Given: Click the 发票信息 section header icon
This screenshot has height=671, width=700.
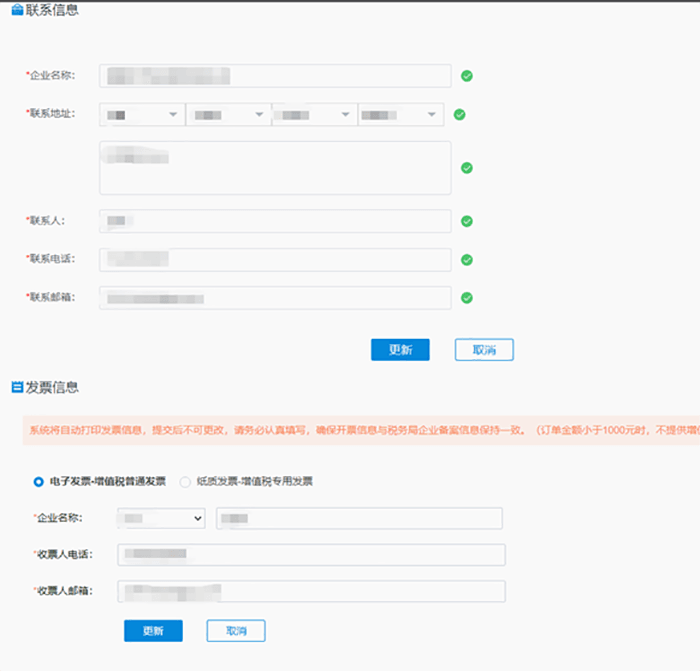Looking at the screenshot, I should tap(17, 387).
